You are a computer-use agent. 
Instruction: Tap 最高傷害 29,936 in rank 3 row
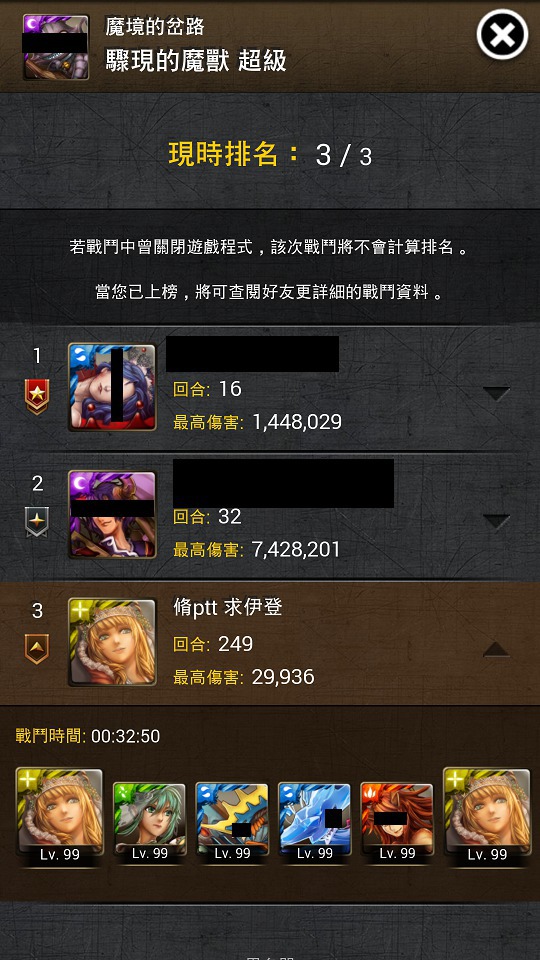pyautogui.click(x=244, y=677)
